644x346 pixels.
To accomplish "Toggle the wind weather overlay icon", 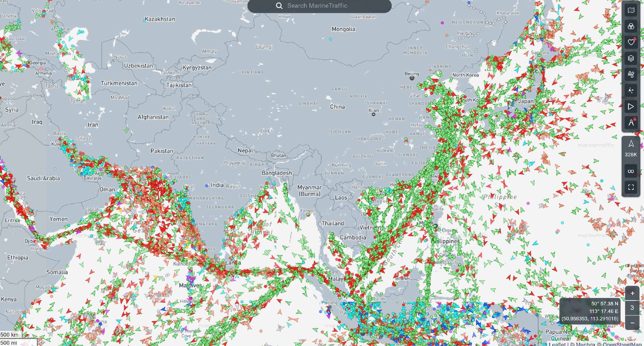I will click(x=631, y=74).
